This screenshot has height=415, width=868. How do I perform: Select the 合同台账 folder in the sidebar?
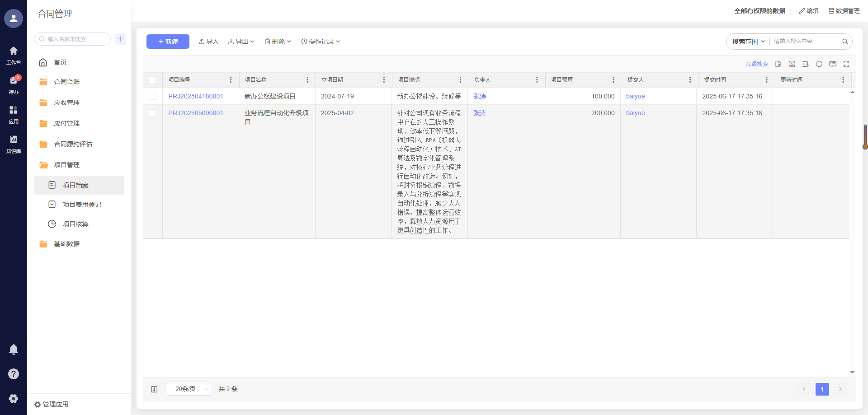(67, 82)
